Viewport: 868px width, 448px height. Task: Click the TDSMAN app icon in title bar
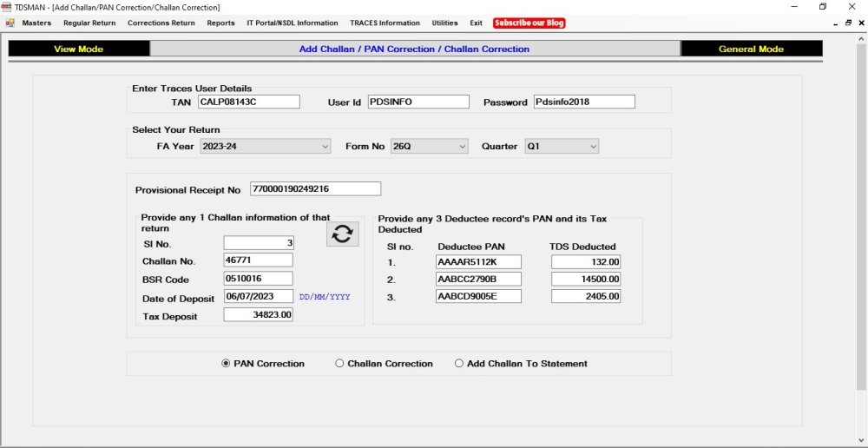tap(7, 7)
